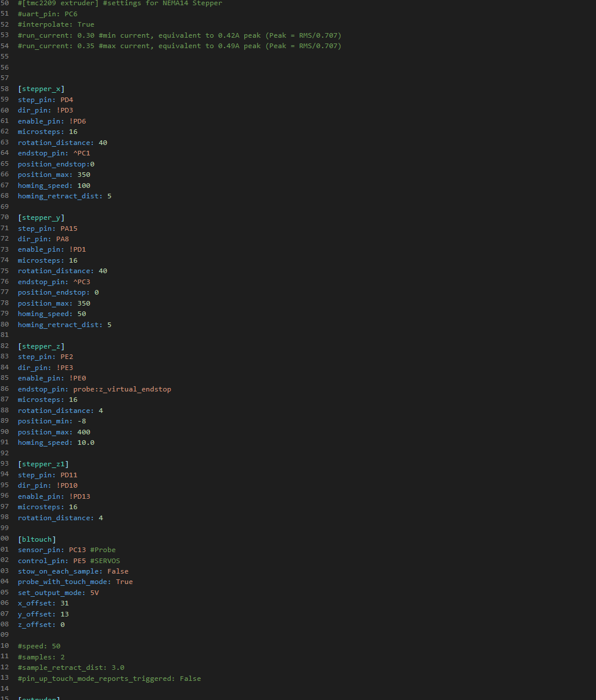
Task: Select the 'enable_pin: !PD13' line
Action: (x=54, y=496)
